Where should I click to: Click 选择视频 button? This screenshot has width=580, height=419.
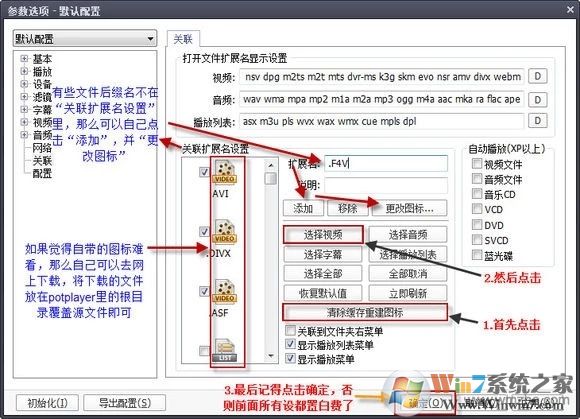[x=323, y=234]
